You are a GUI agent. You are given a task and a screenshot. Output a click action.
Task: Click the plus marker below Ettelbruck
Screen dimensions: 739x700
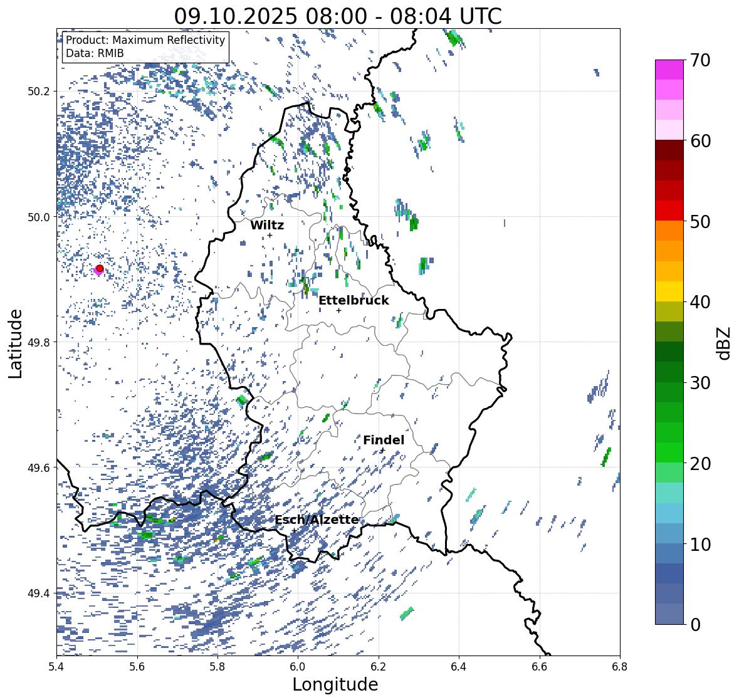pyautogui.click(x=338, y=310)
